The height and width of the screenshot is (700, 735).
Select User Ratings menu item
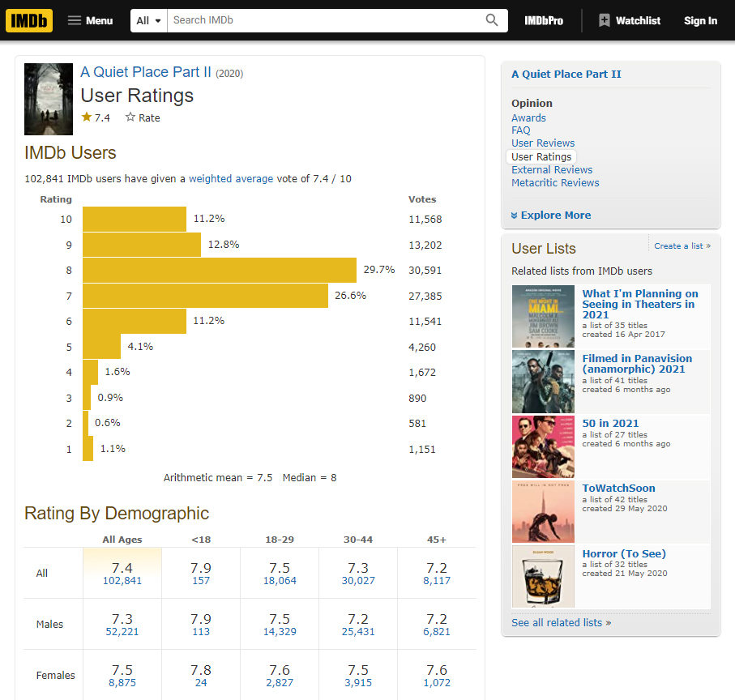coord(541,156)
